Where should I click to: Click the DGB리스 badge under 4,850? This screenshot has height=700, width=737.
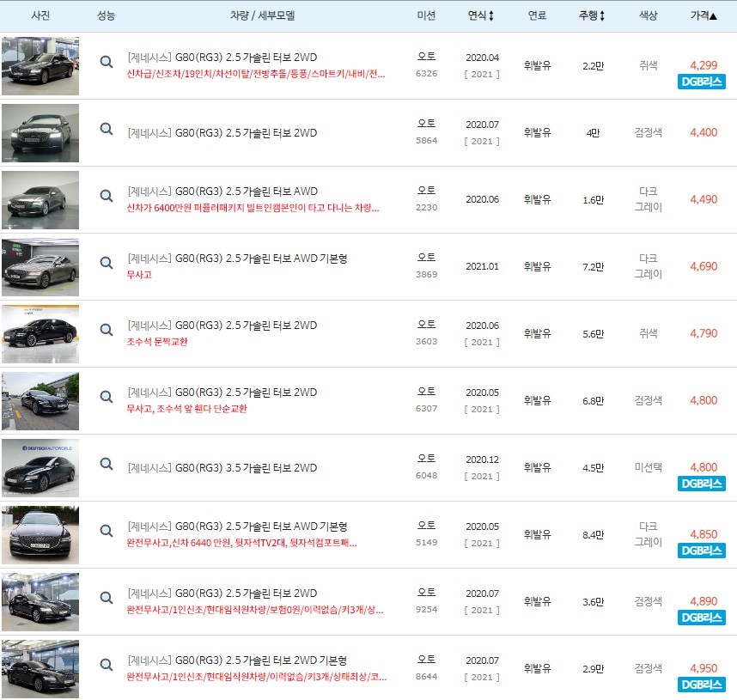tap(702, 551)
